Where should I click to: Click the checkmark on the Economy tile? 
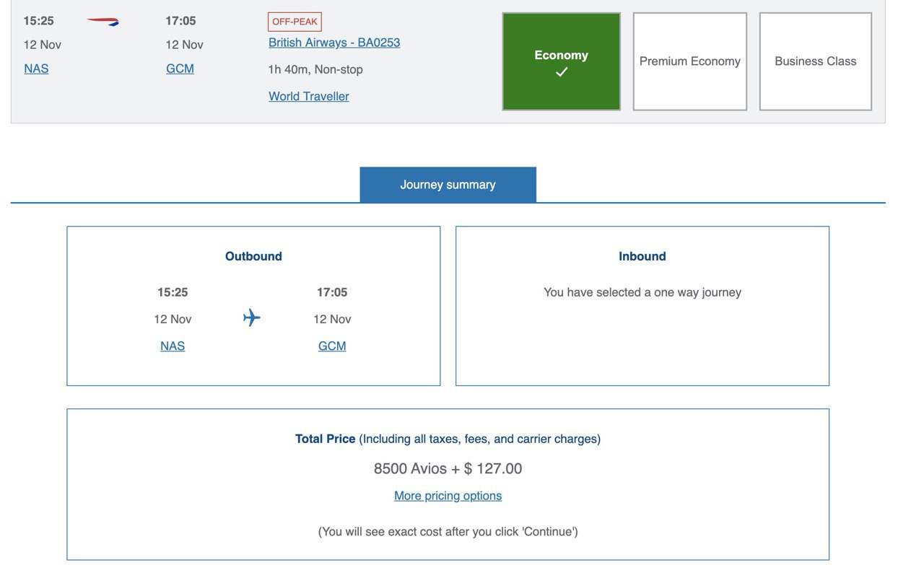click(x=562, y=72)
